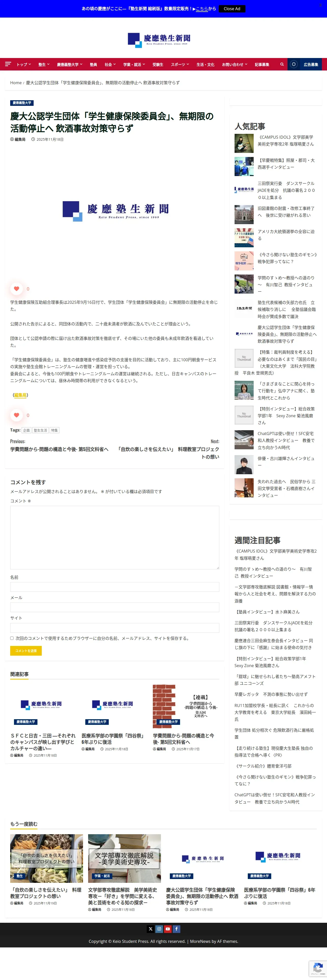Open the previous post 学費問題から link
The width and height of the screenshot is (327, 980).
click(59, 449)
